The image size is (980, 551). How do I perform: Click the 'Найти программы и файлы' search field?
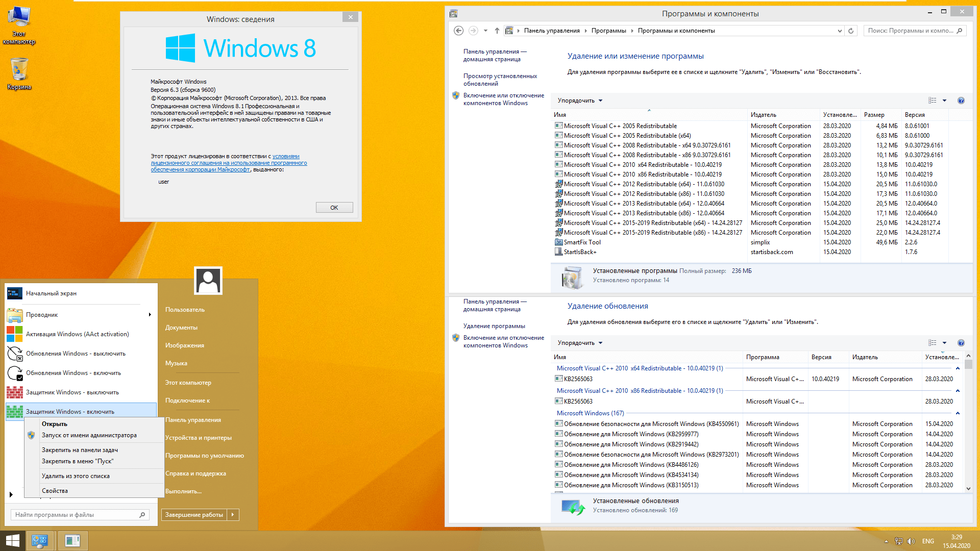click(x=76, y=515)
